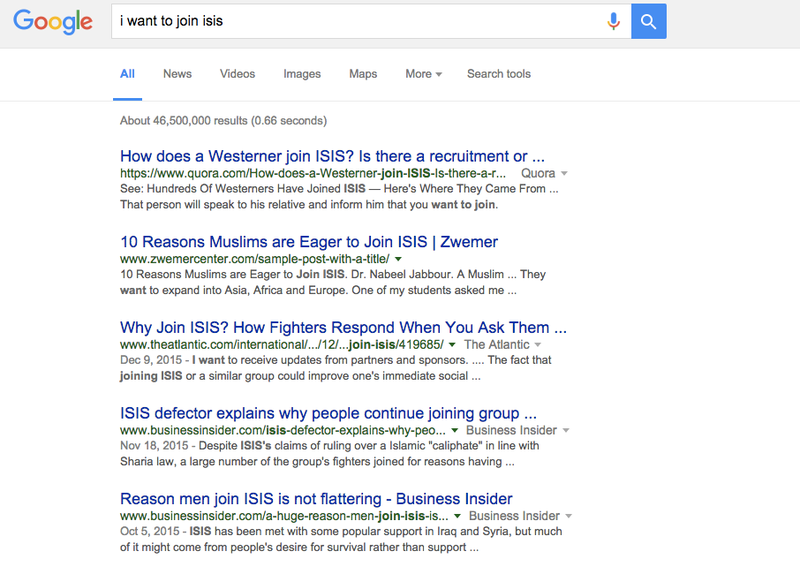Open The Atlantic source dropdown arrow
Screen dimensions: 800x574
tap(538, 345)
